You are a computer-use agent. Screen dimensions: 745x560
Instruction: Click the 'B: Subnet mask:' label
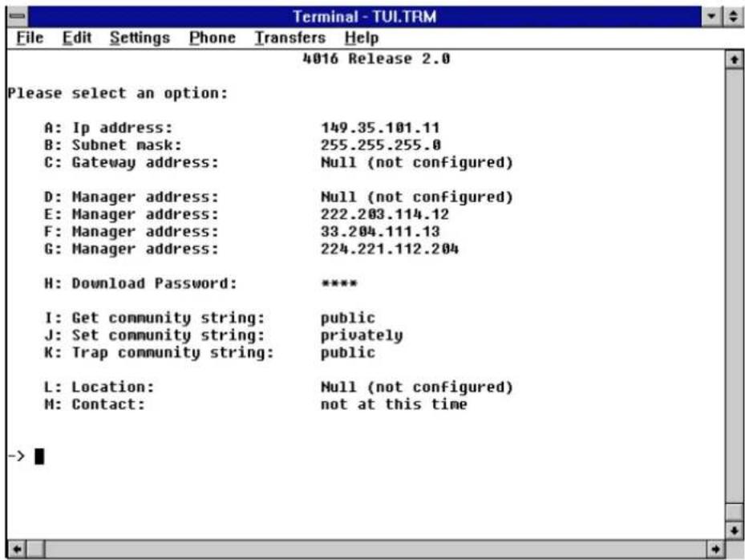pyautogui.click(x=112, y=145)
